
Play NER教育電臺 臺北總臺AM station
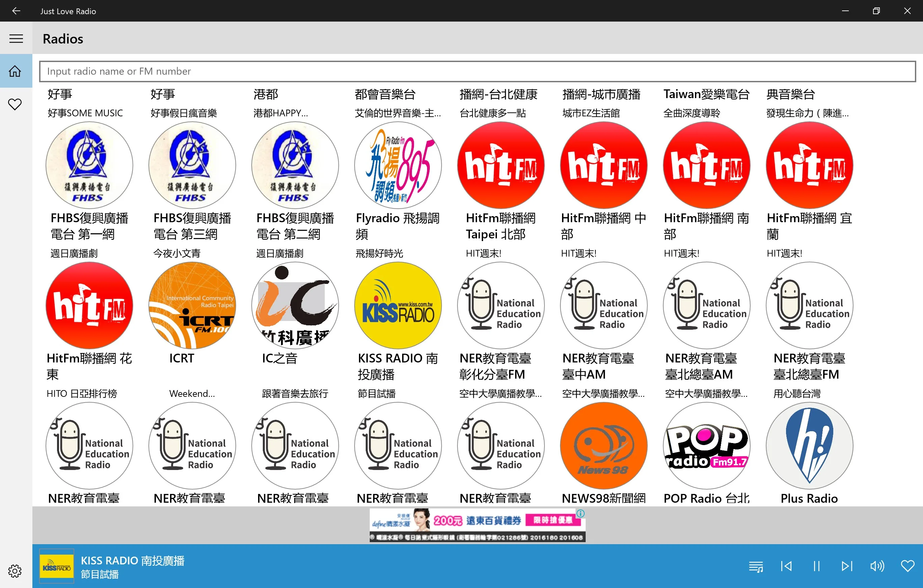pos(706,305)
